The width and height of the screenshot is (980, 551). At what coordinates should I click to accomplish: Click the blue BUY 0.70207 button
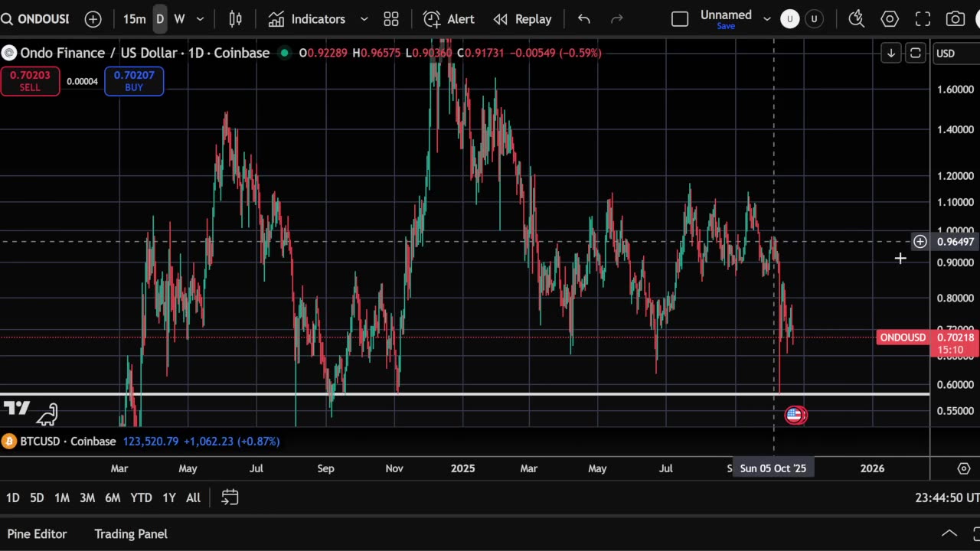click(x=134, y=81)
